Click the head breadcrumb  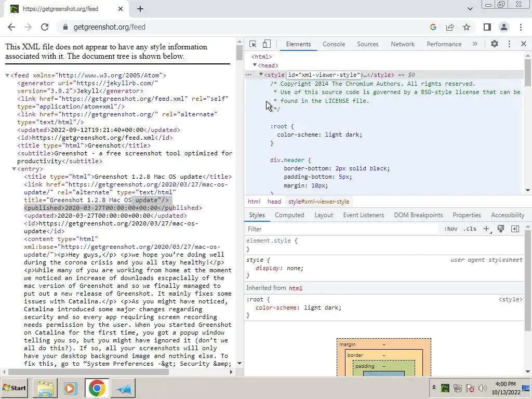click(x=274, y=202)
